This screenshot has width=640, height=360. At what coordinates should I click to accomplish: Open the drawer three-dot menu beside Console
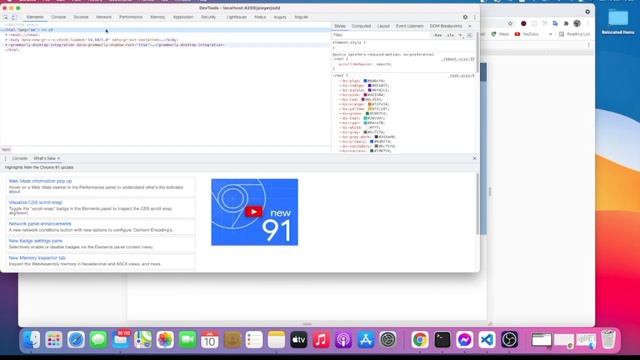(5, 158)
